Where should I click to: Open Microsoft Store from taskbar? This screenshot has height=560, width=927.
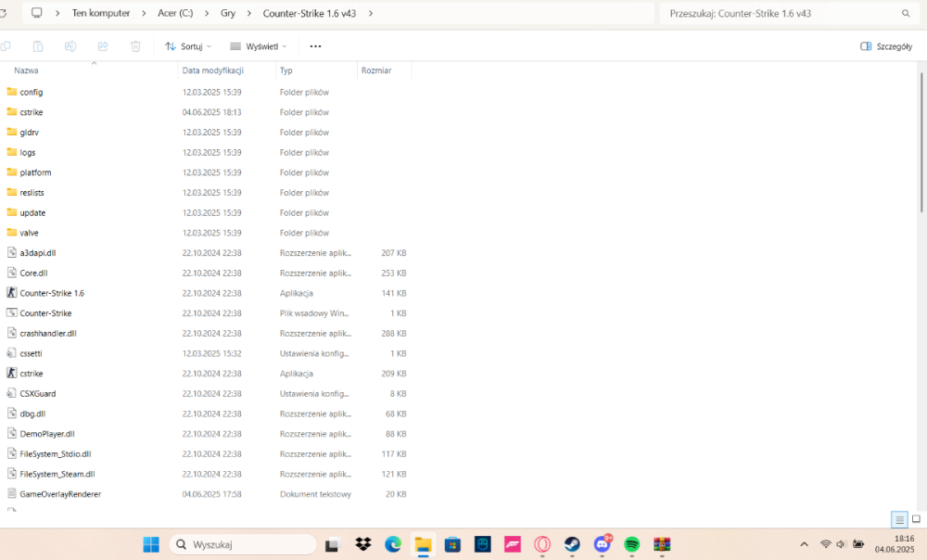point(453,544)
